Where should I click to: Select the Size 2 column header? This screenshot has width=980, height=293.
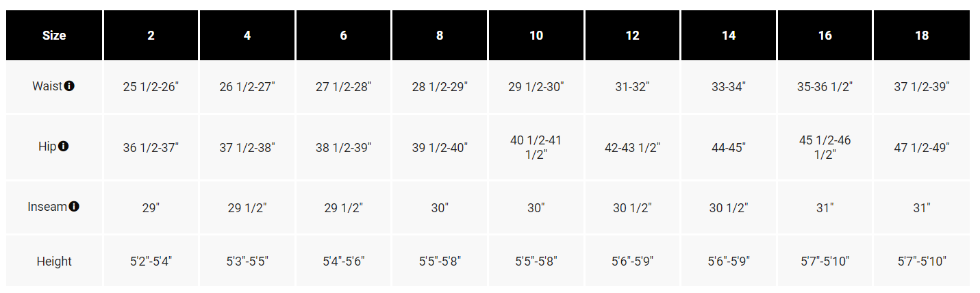click(151, 36)
